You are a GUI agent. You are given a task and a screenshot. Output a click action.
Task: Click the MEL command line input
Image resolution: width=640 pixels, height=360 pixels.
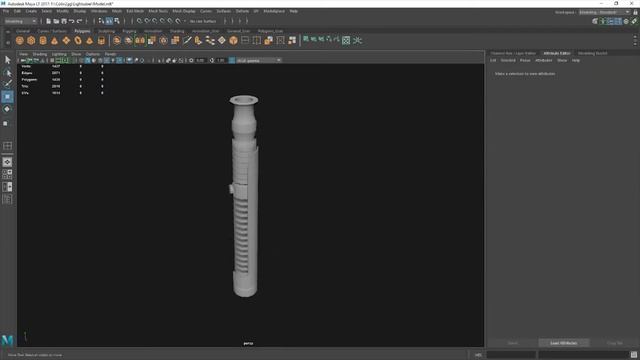[x=511, y=355]
